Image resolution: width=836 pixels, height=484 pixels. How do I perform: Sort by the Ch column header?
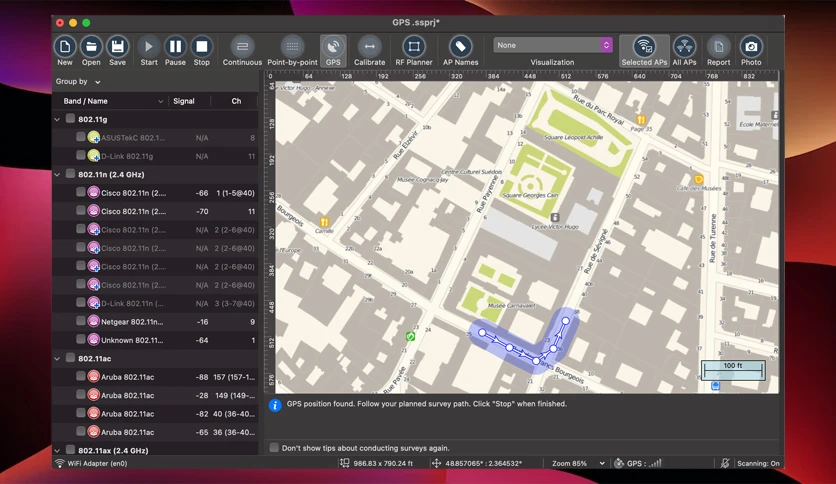(236, 101)
